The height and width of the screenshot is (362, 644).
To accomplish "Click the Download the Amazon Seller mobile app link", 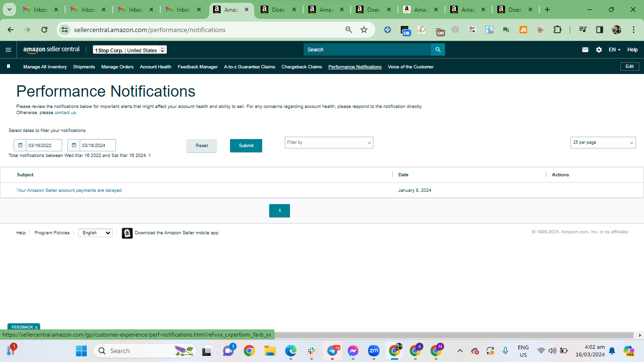I will click(x=176, y=233).
